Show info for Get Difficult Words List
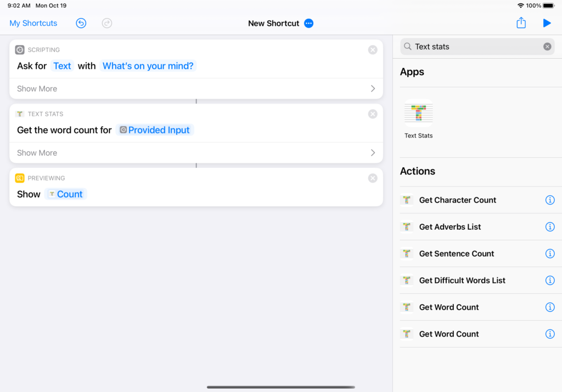 point(550,280)
